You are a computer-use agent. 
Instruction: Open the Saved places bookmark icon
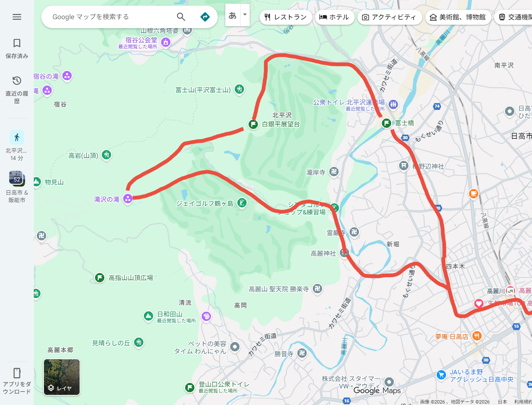[x=17, y=43]
